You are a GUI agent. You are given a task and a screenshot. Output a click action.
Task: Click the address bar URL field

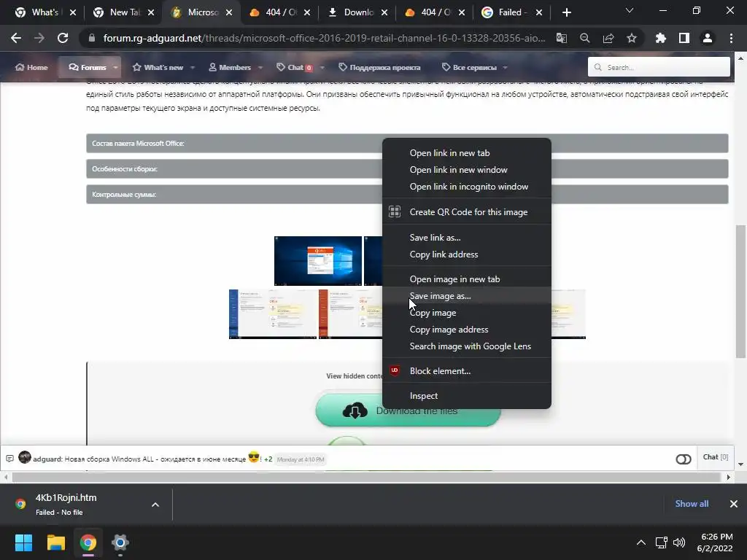coord(324,38)
